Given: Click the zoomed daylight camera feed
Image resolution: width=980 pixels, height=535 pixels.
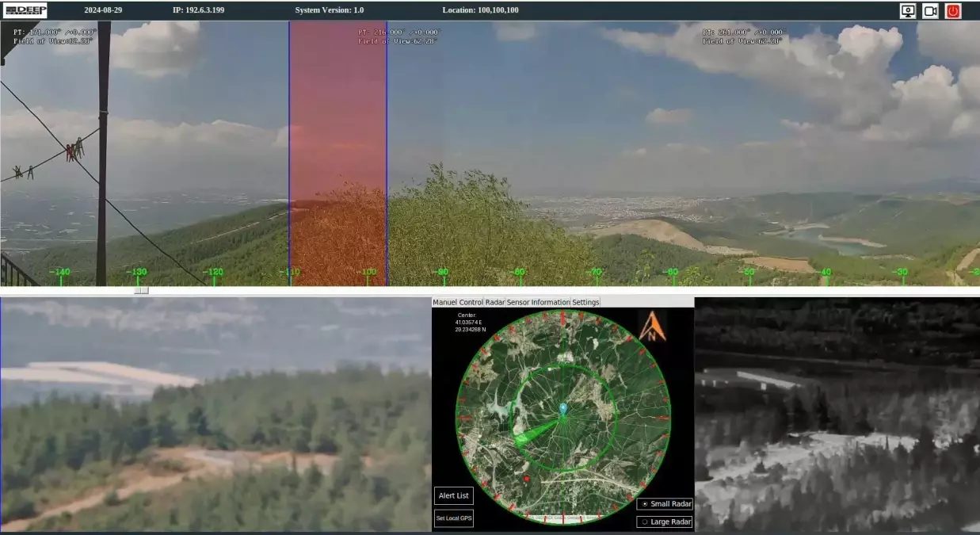Looking at the screenshot, I should pos(215,414).
